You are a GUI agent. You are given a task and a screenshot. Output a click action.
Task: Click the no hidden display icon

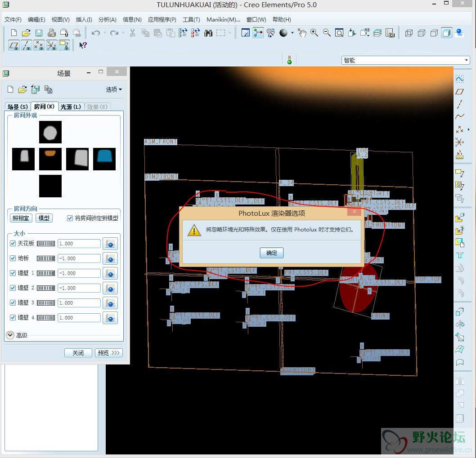[434, 33]
